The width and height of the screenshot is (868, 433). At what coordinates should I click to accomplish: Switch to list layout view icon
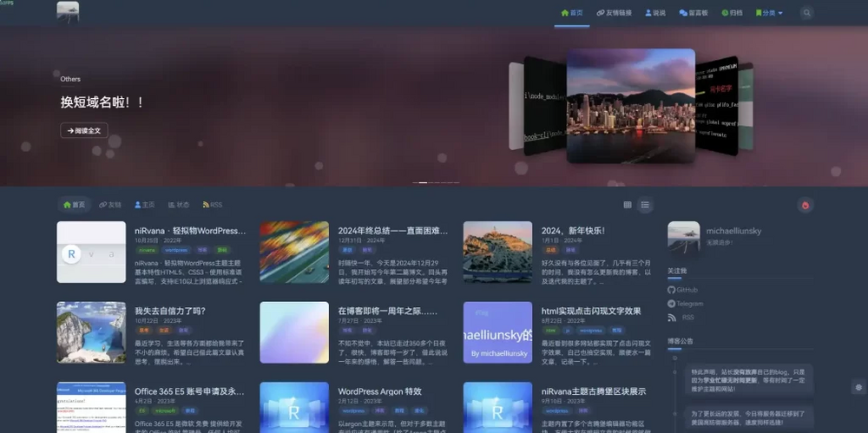point(645,205)
